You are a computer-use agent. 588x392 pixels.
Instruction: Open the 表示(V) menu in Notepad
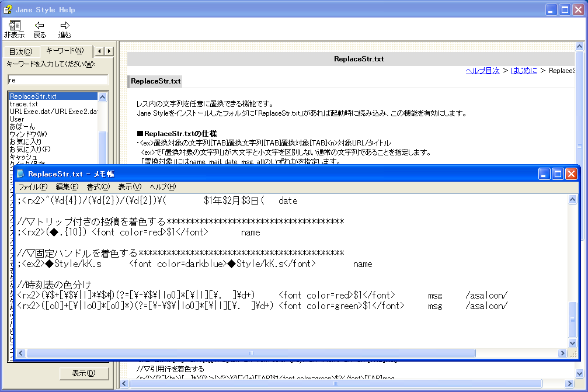pyautogui.click(x=130, y=187)
